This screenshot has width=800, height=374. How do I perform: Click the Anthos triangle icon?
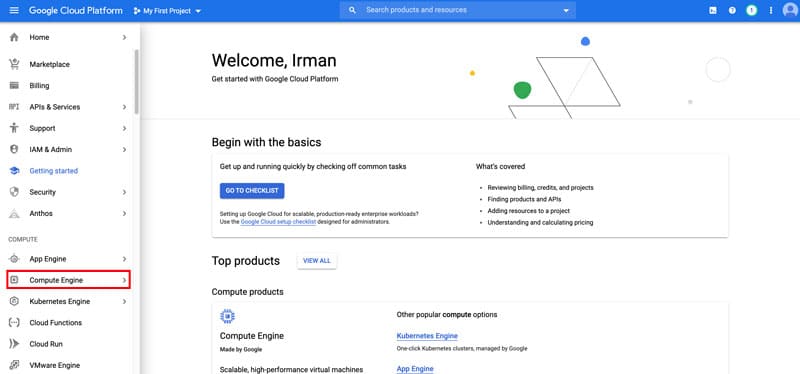click(x=14, y=213)
